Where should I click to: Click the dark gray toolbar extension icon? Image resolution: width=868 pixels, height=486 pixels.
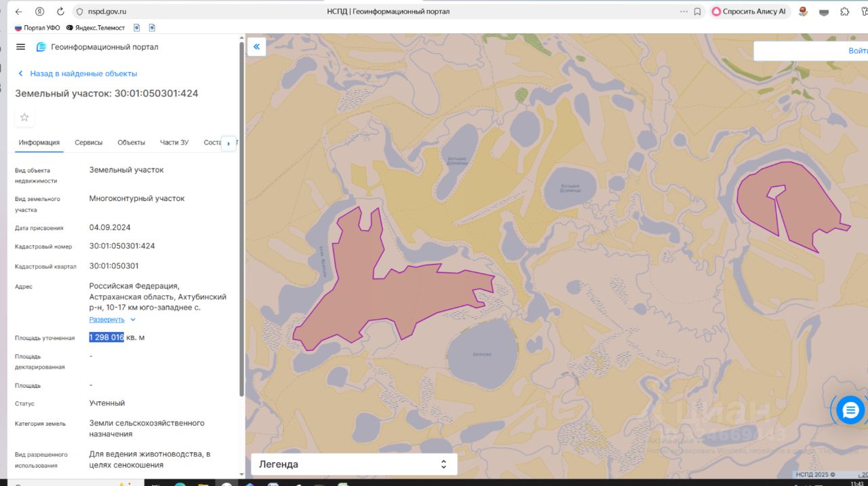click(x=824, y=12)
